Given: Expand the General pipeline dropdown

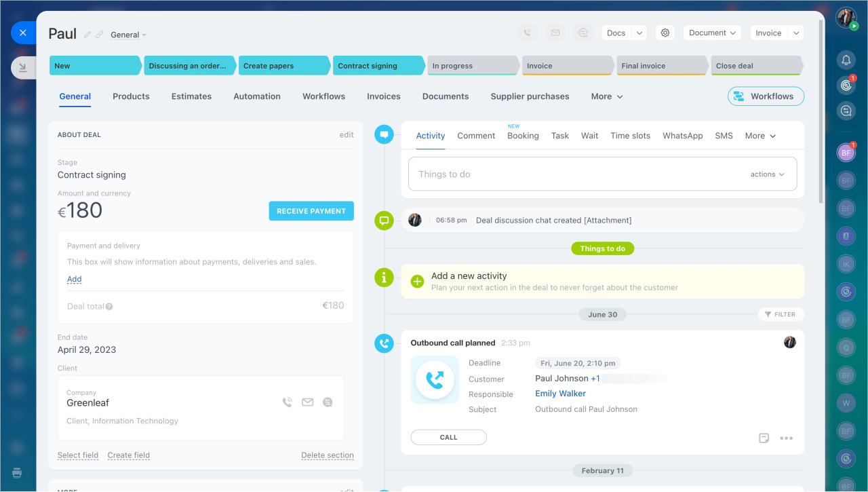Looking at the screenshot, I should point(128,35).
